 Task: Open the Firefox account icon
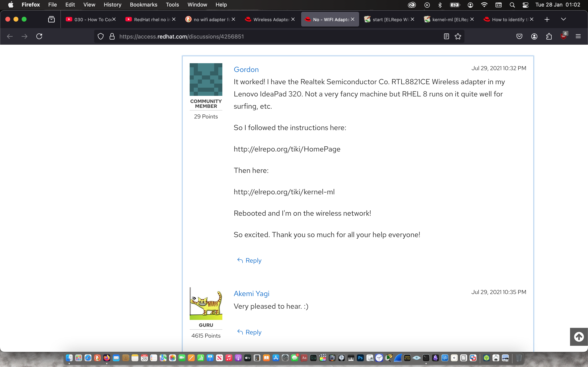[x=534, y=36]
